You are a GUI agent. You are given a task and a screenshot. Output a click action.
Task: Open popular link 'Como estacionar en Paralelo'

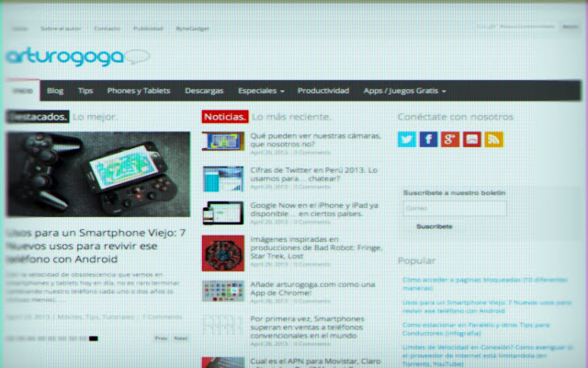pos(476,329)
